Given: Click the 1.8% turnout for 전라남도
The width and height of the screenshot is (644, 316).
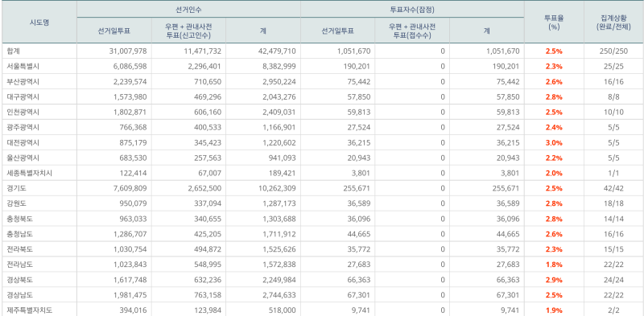Looking at the screenshot, I should tap(554, 265).
